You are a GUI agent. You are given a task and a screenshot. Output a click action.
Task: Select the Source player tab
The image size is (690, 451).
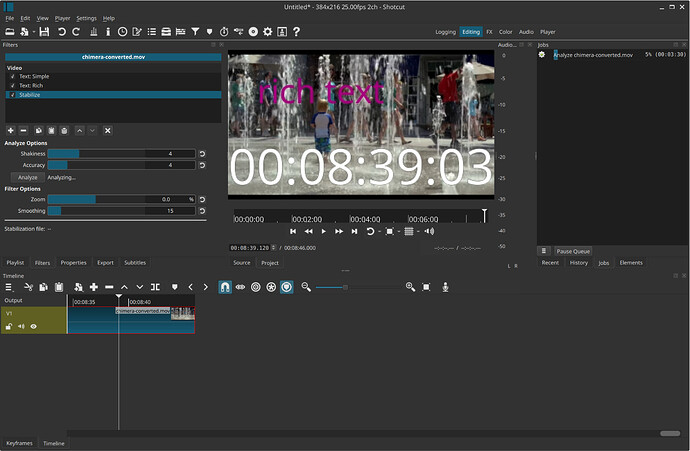tap(242, 263)
